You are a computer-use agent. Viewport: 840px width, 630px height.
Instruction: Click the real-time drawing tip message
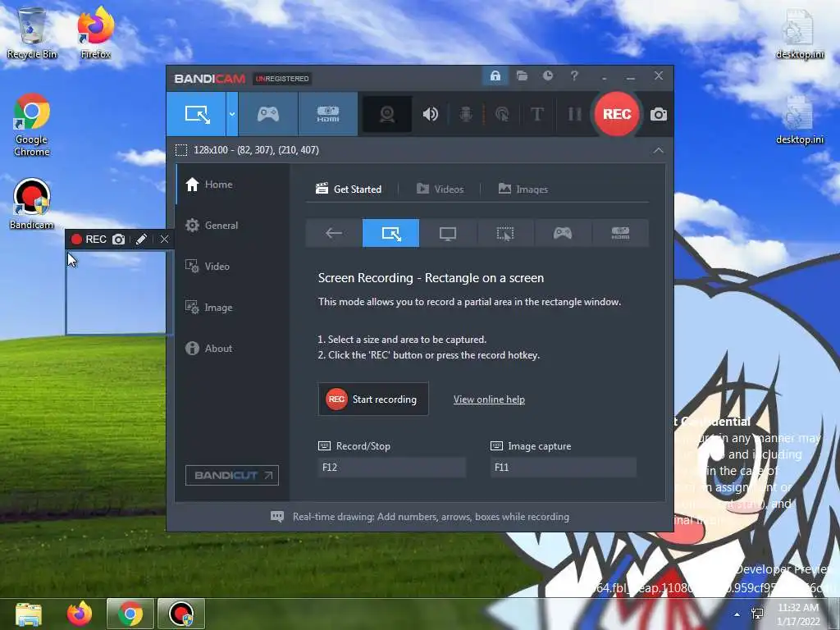[431, 517]
